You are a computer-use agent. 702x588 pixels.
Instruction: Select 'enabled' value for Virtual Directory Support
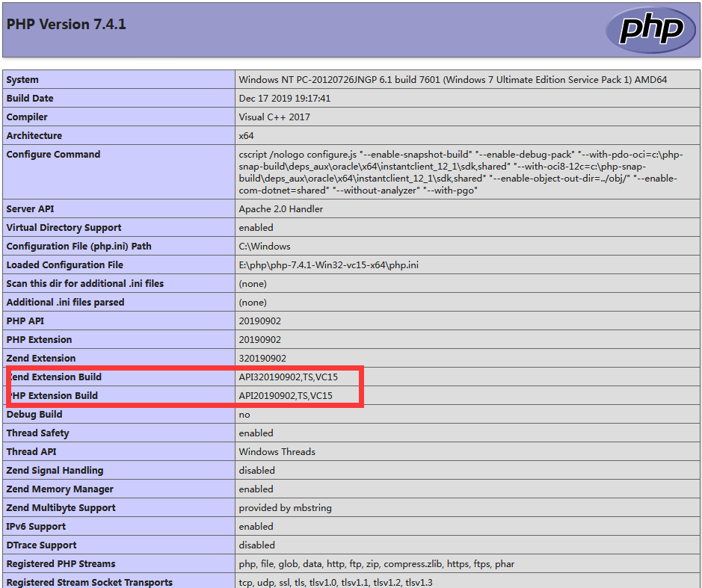point(256,228)
